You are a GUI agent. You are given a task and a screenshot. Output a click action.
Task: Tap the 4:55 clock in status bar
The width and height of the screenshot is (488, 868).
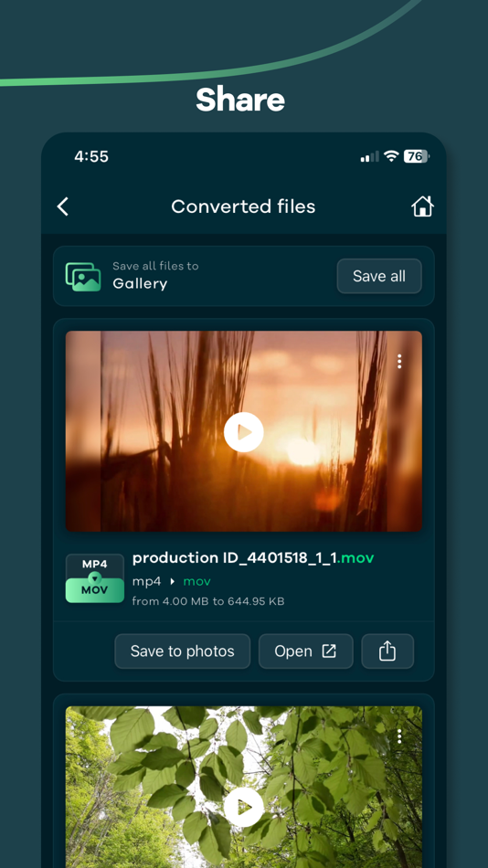click(x=91, y=156)
